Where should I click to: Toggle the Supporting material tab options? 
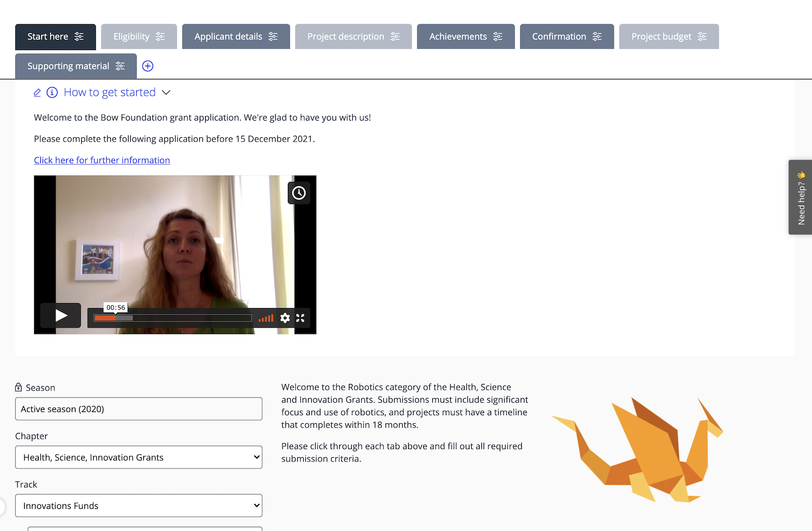(x=120, y=66)
